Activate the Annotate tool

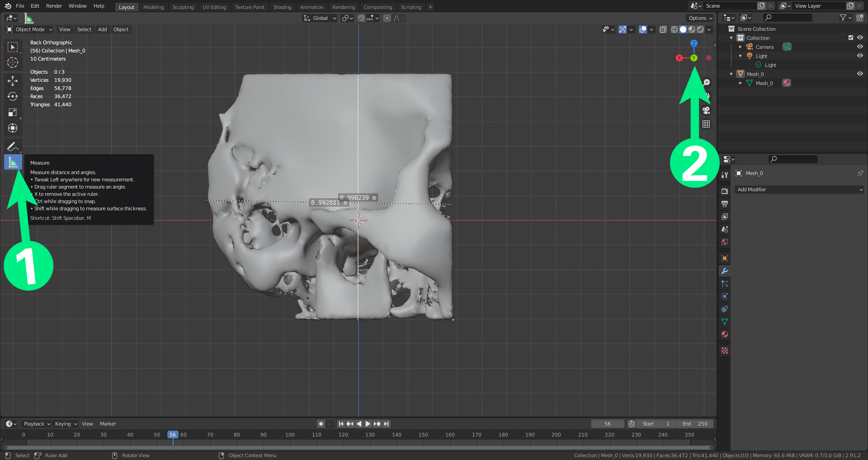click(13, 147)
